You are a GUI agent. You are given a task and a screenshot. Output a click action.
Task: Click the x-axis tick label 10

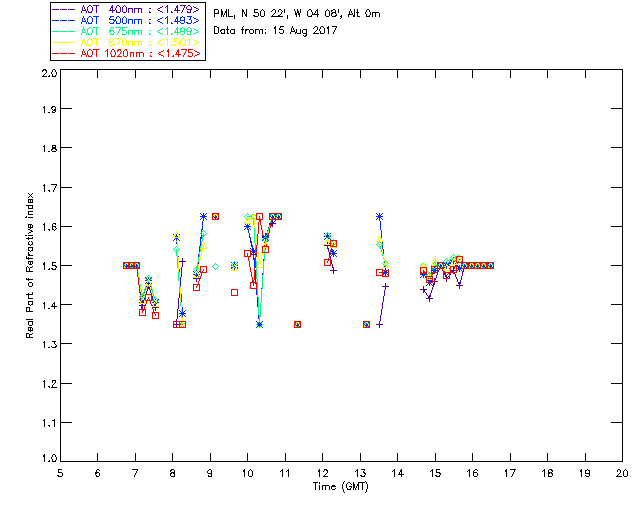tap(247, 473)
